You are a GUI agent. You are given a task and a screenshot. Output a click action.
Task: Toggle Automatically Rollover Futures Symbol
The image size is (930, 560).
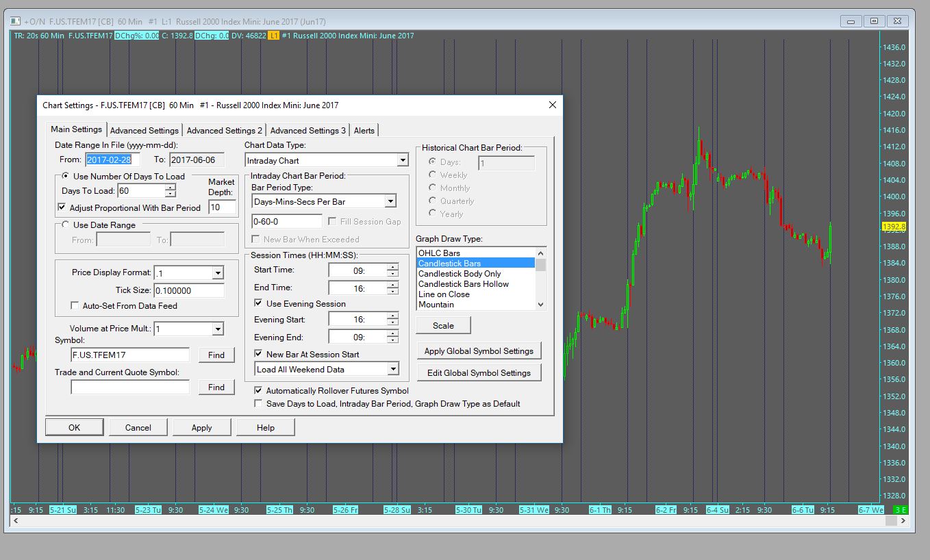(x=258, y=390)
